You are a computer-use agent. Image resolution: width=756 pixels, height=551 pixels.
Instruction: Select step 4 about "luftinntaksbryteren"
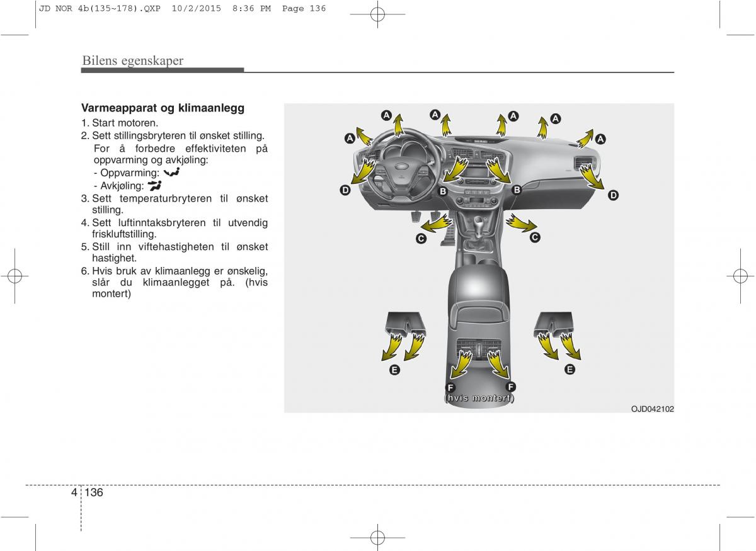coord(175,228)
